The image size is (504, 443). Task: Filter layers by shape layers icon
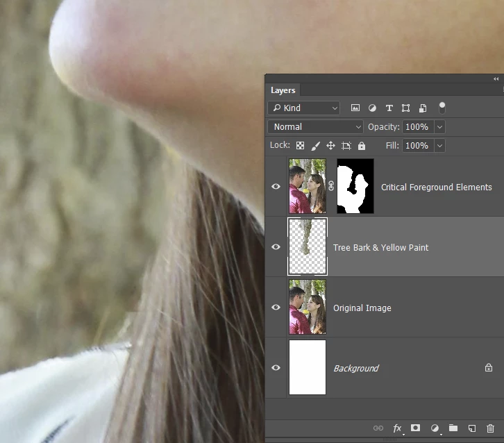[x=405, y=108]
